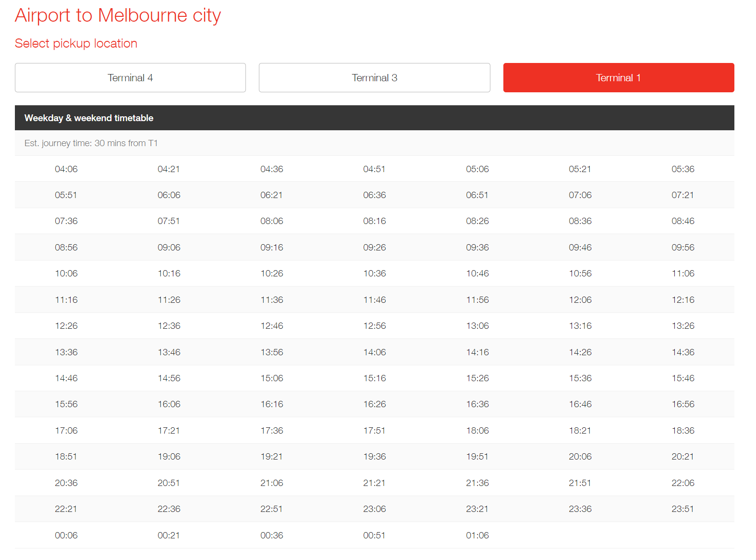Select the 13:36 departure time
756x560 pixels.
[66, 352]
